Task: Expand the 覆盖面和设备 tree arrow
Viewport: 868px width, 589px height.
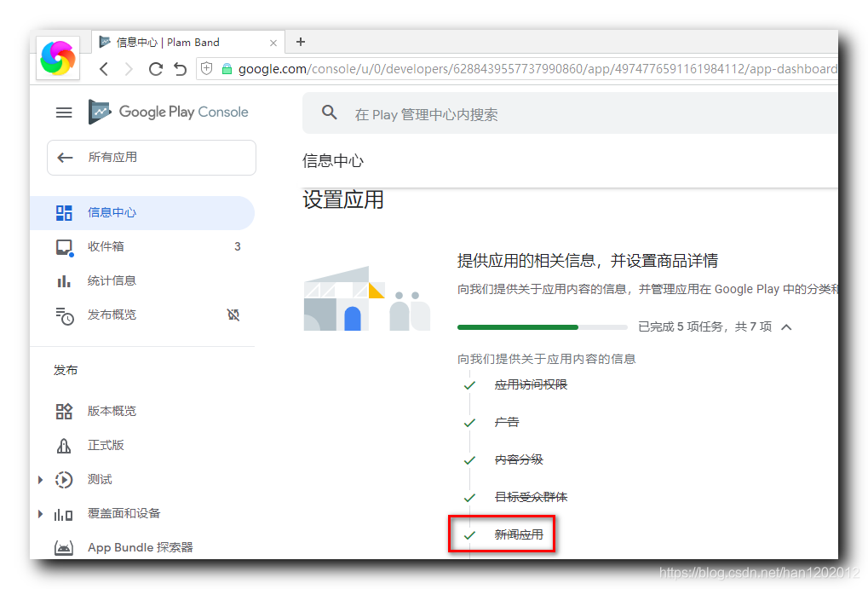Action: coord(40,514)
